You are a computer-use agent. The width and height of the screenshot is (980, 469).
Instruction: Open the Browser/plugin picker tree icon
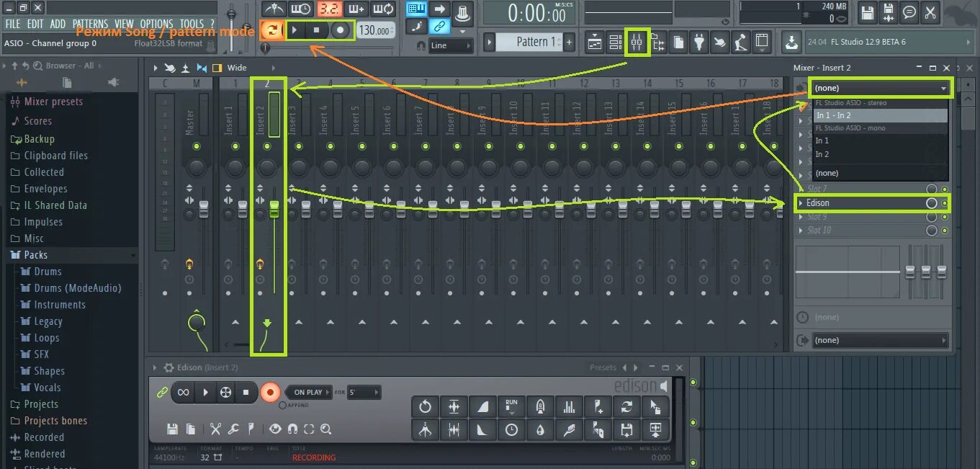(658, 43)
